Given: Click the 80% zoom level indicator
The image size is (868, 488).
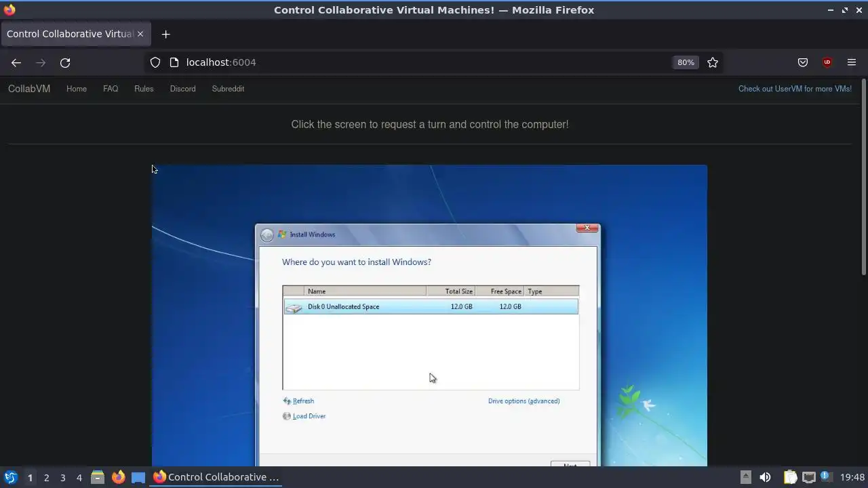Looking at the screenshot, I should tap(686, 62).
